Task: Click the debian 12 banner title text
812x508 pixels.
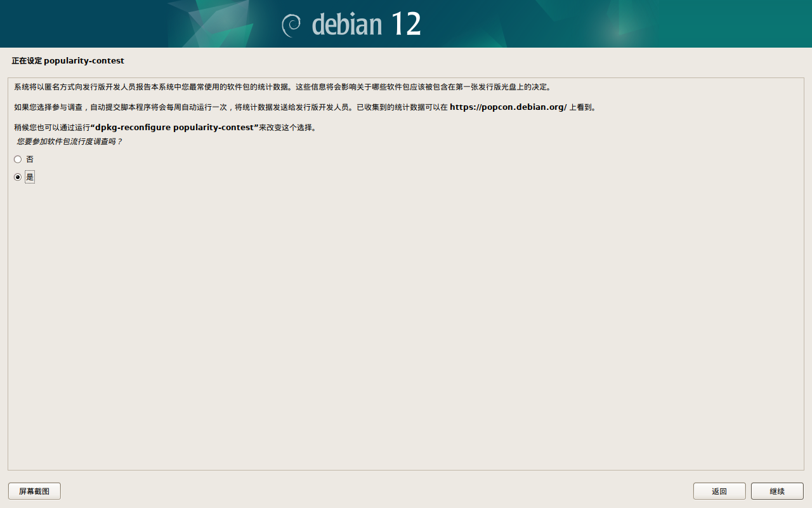Action: tap(367, 24)
